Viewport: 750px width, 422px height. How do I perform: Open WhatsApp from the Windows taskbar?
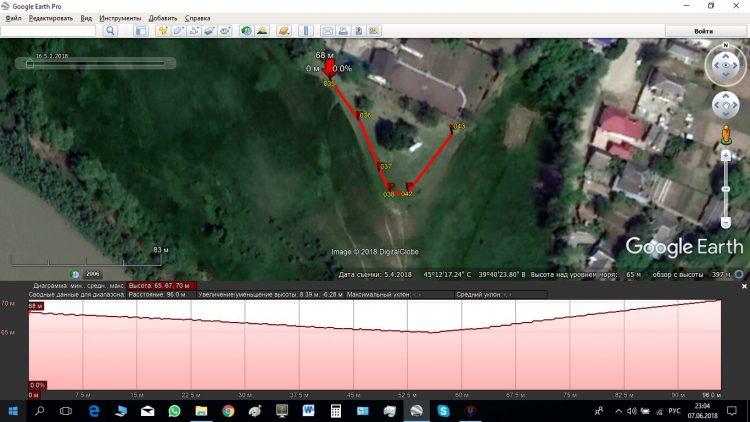point(174,411)
